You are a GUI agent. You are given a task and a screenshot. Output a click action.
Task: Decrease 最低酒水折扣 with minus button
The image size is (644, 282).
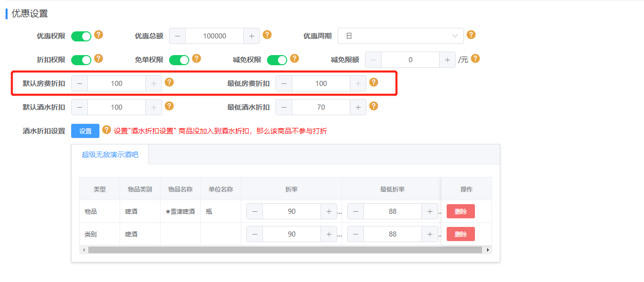[x=284, y=107]
